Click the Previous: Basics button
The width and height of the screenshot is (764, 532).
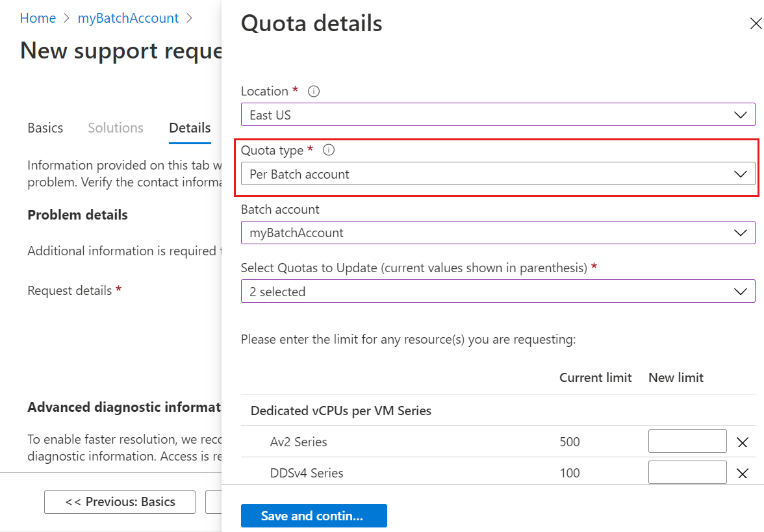120,501
